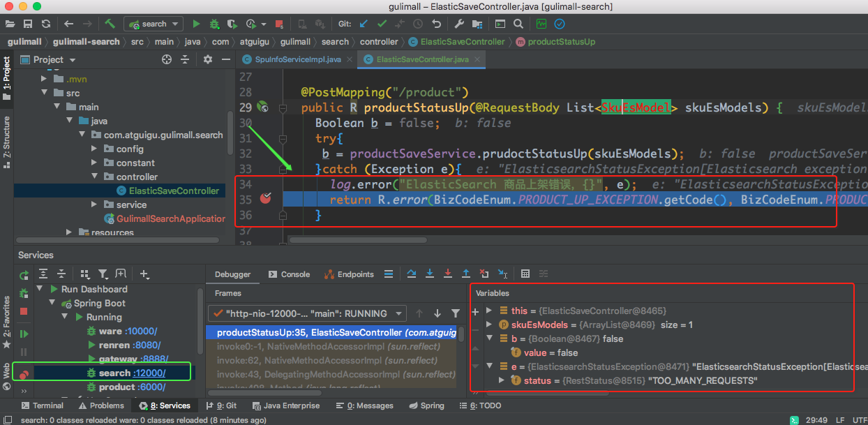The image size is (868, 425).
Task: Toggle frames filter icon in Frames panel
Action: (x=456, y=313)
